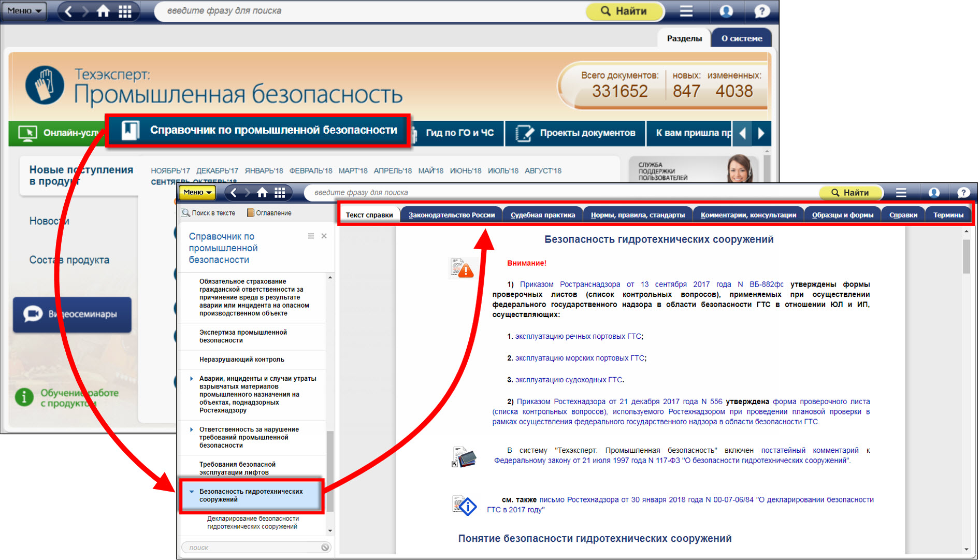The width and height of the screenshot is (980, 560).
Task: Click the back arrow in the front window toolbar
Action: point(234,193)
